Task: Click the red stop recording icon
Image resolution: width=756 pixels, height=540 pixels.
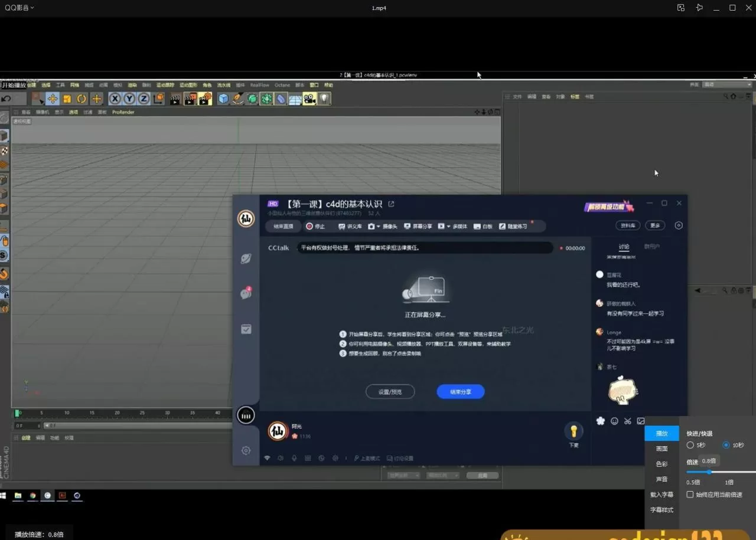Action: pyautogui.click(x=309, y=226)
